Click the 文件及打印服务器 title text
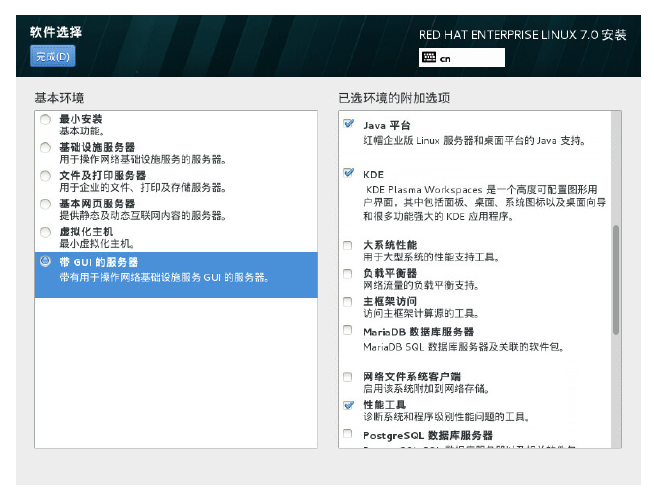This screenshot has width=654, height=493. pos(102,175)
